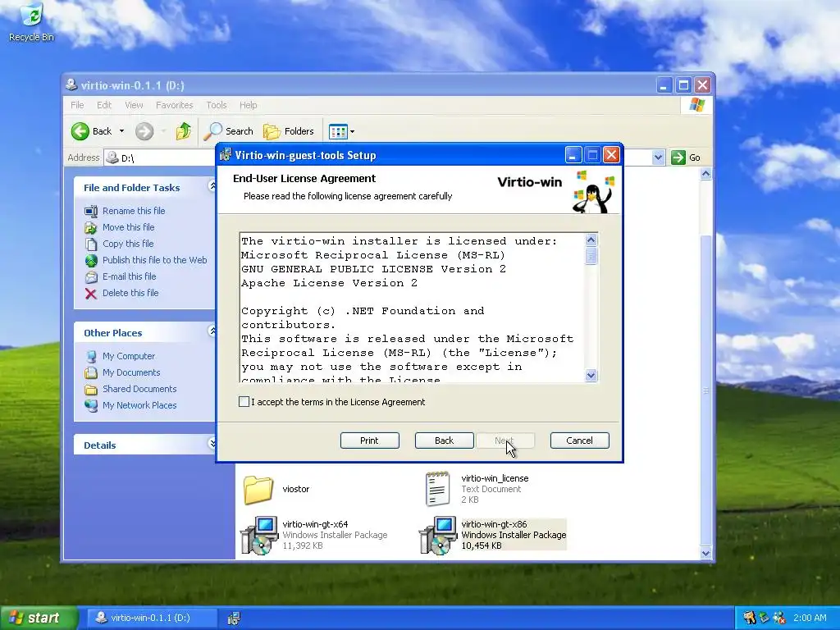The width and height of the screenshot is (840, 630).
Task: Open Shared Documents from Other Places
Action: tap(139, 389)
